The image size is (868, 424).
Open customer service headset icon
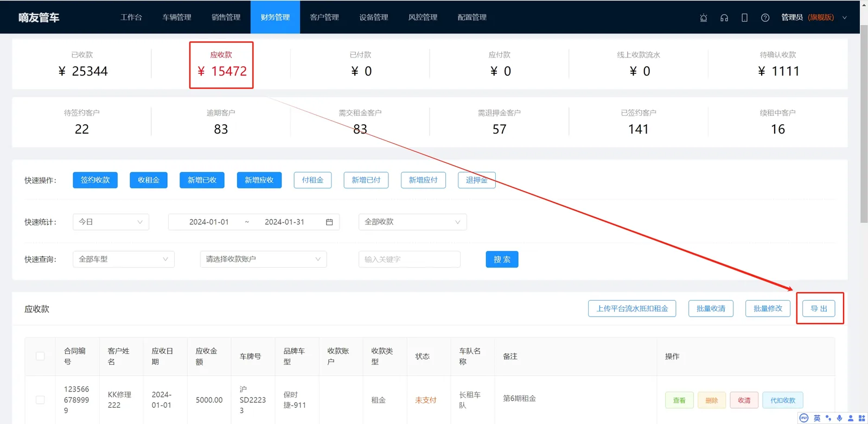click(724, 17)
